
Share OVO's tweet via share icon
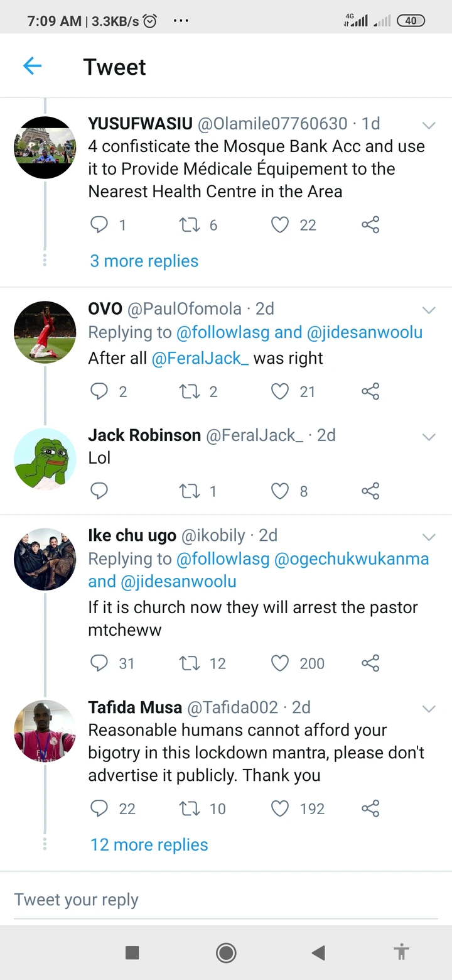pyautogui.click(x=370, y=391)
